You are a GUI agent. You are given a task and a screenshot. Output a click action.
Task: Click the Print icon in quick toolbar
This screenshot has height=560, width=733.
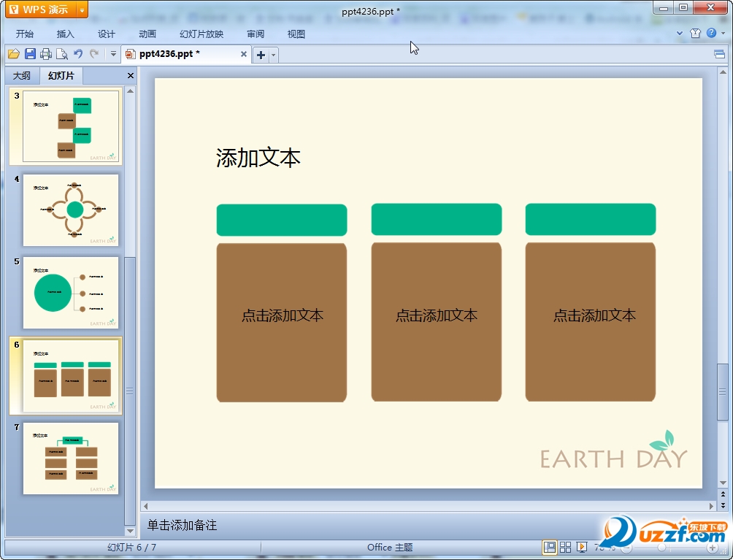click(x=46, y=54)
